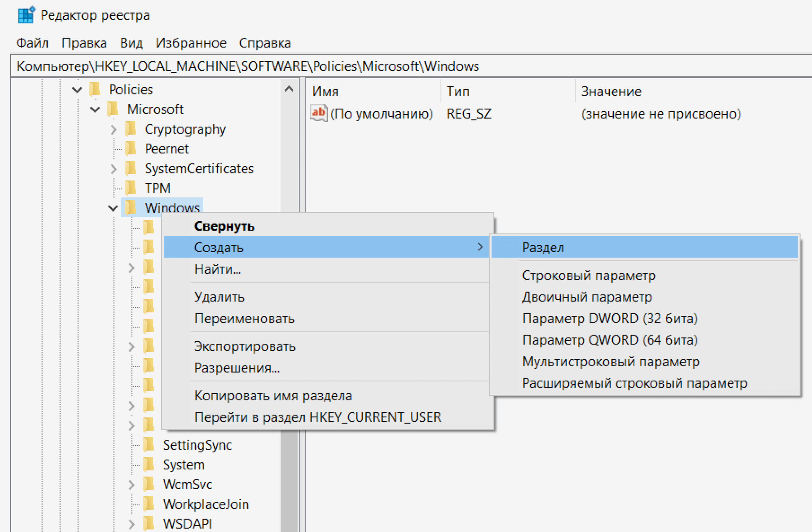
Task: Select Раздел in the submenu
Action: click(644, 247)
